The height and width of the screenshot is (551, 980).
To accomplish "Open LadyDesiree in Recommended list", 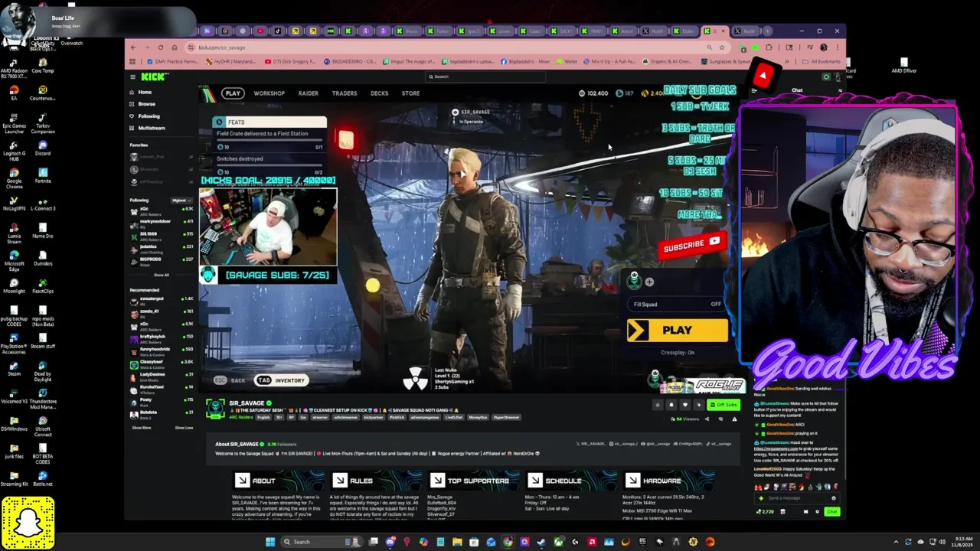I will [160, 376].
